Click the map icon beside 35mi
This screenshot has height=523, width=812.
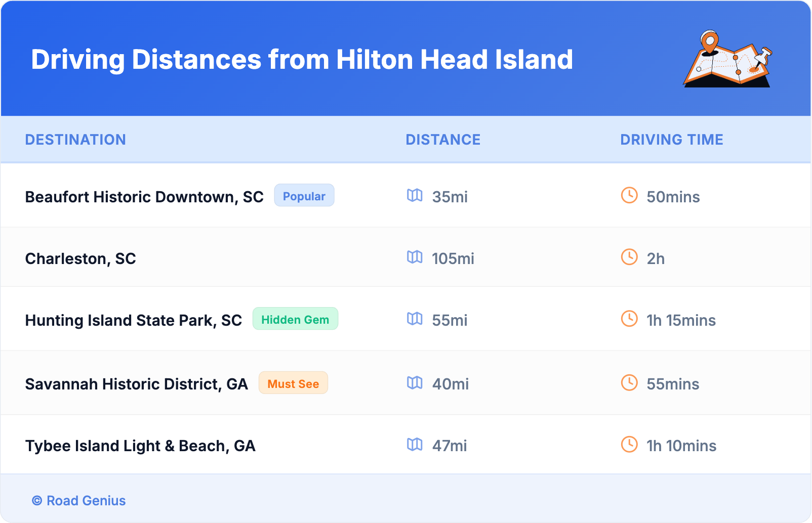(x=415, y=195)
